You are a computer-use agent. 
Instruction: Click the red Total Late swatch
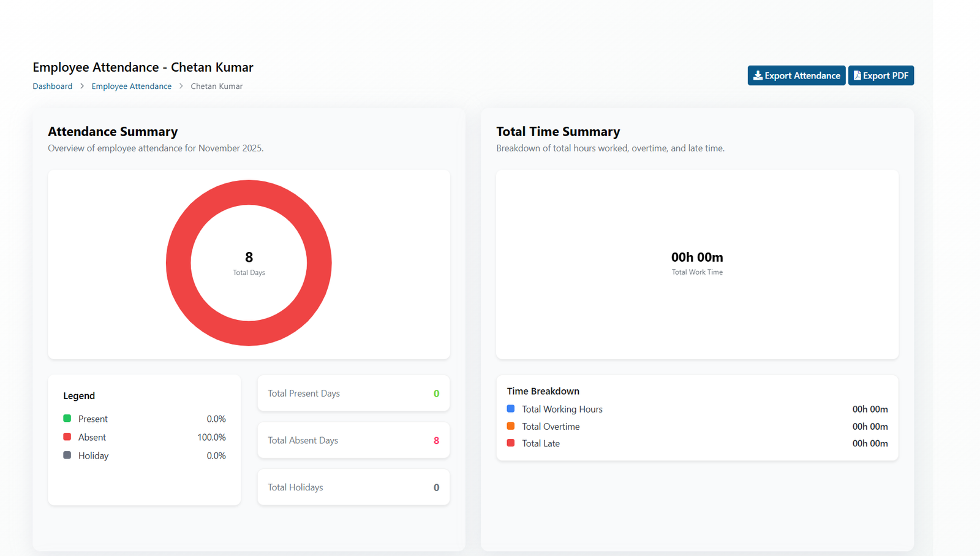click(511, 443)
